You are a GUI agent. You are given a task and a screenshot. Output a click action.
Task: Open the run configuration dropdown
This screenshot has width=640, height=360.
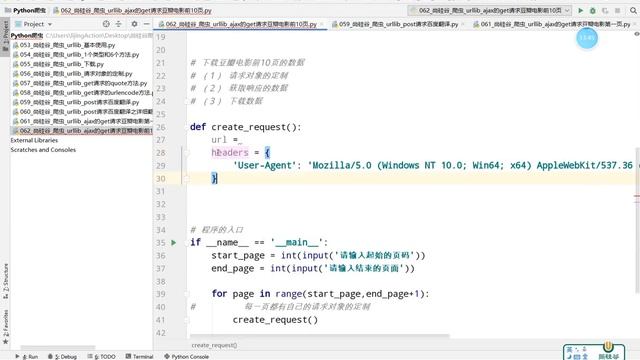tap(490, 10)
